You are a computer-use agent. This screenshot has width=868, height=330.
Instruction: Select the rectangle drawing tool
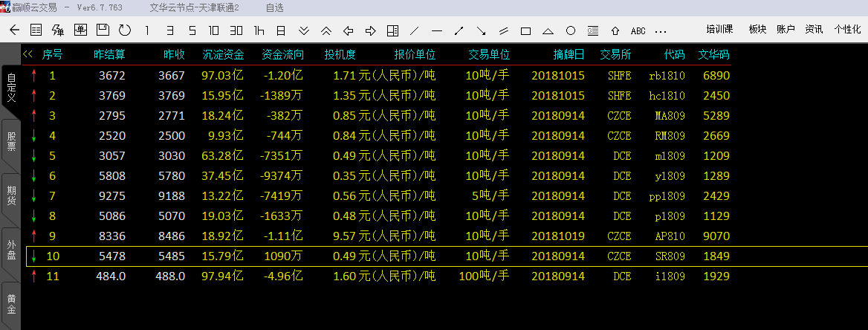tap(526, 31)
